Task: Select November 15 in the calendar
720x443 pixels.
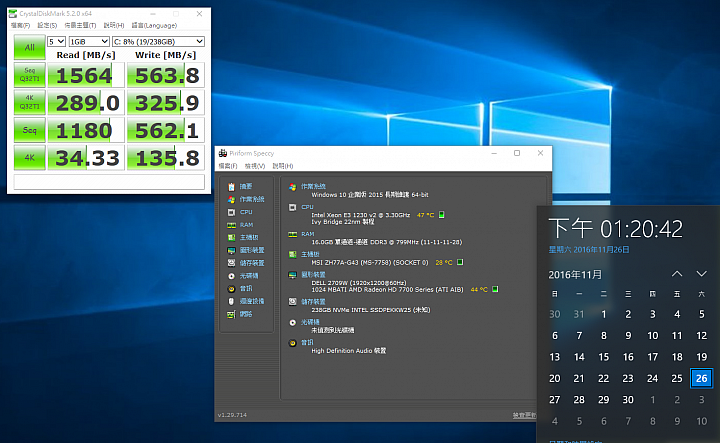Action: [x=603, y=357]
